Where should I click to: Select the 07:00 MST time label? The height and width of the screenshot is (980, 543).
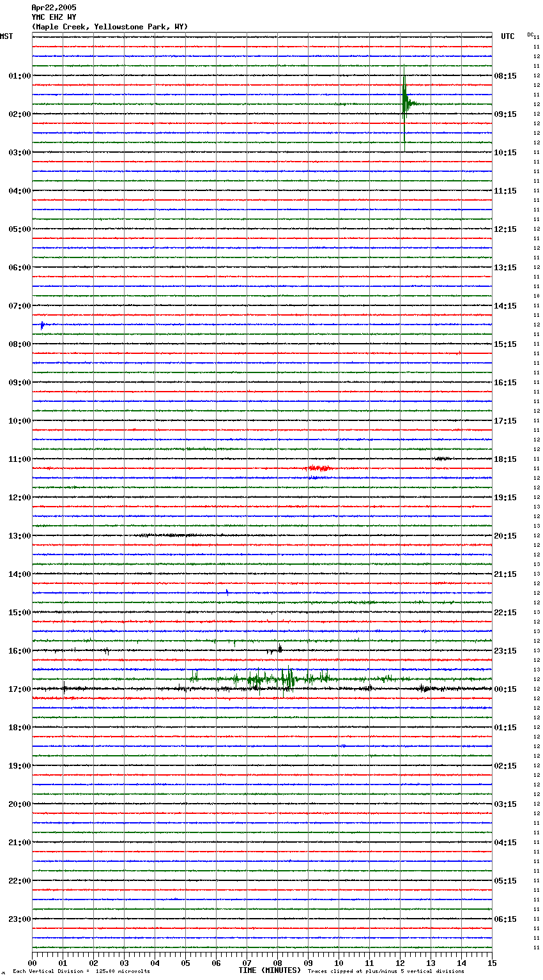(20, 306)
